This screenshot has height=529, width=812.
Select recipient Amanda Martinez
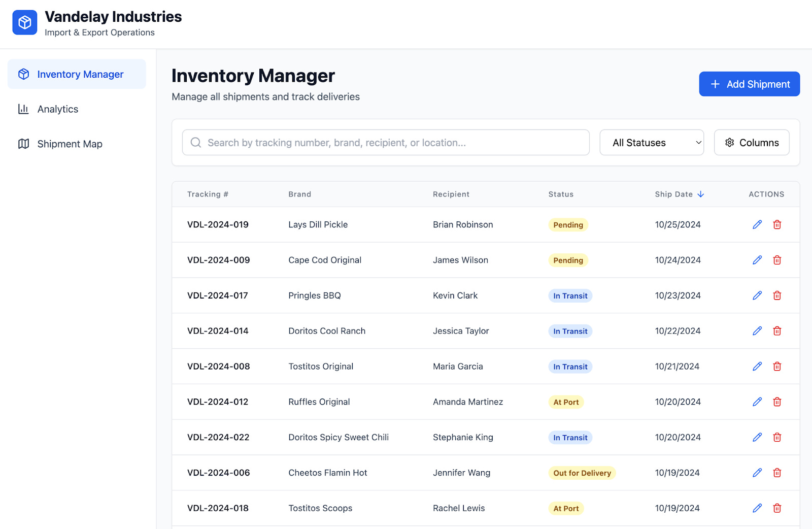click(468, 402)
